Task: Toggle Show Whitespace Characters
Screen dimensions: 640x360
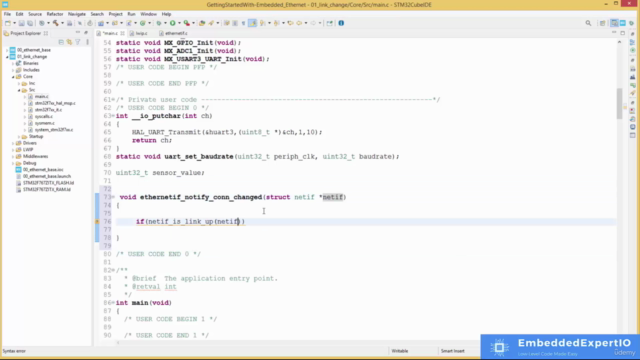Action: click(244, 23)
